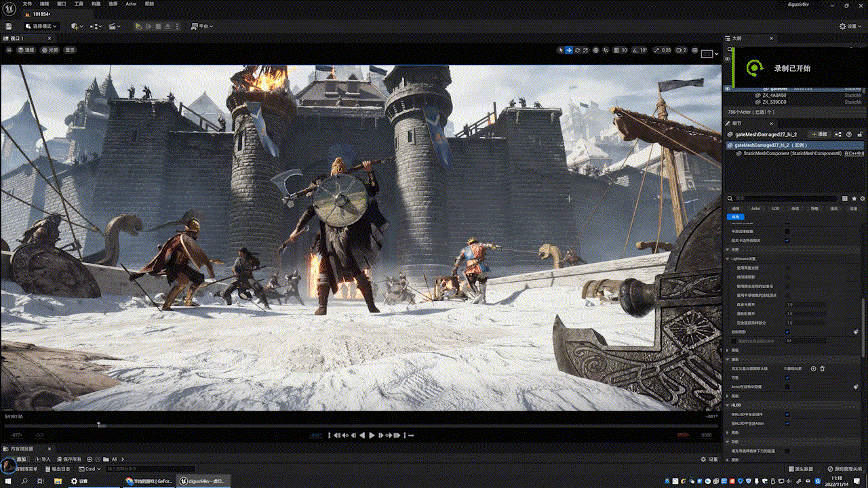
Task: Choose the scale tool in viewport toolbar
Action: point(585,50)
